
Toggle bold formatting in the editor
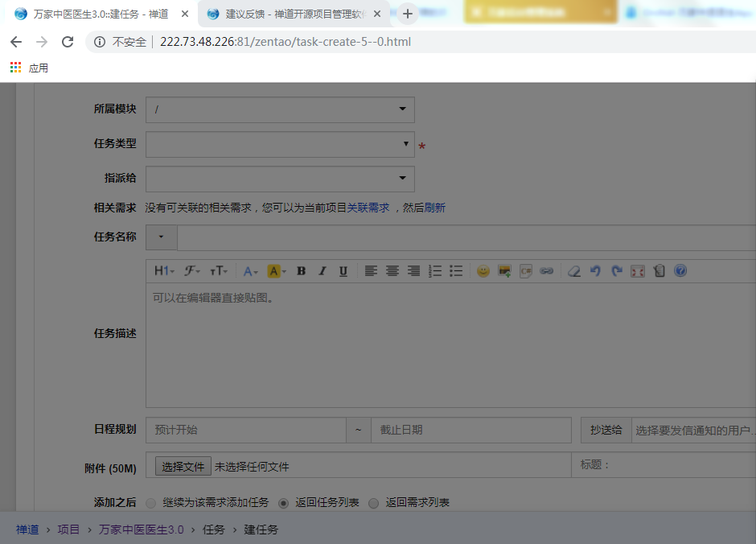point(301,271)
